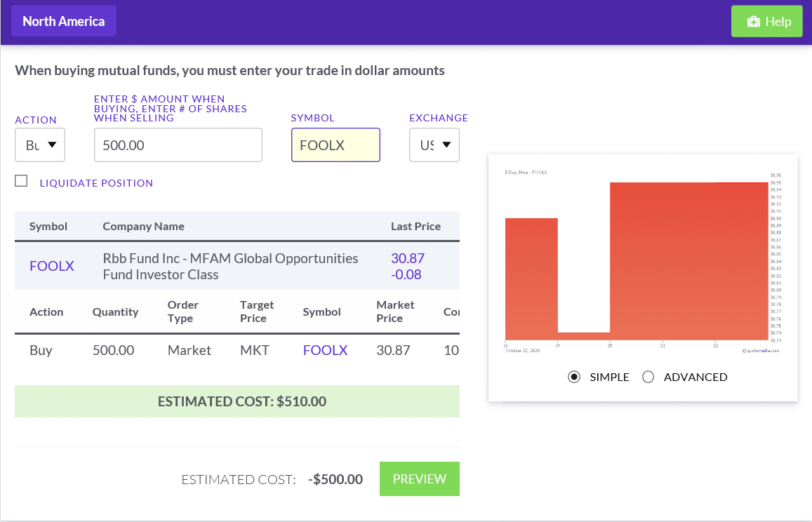
Task: Click the green Estimated Cost $510.00 banner
Action: (237, 401)
